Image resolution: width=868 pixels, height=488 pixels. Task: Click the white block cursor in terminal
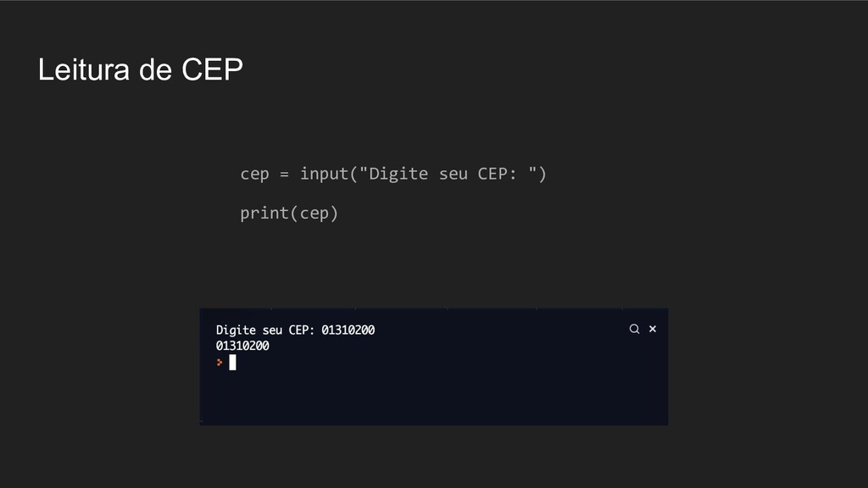coord(232,363)
